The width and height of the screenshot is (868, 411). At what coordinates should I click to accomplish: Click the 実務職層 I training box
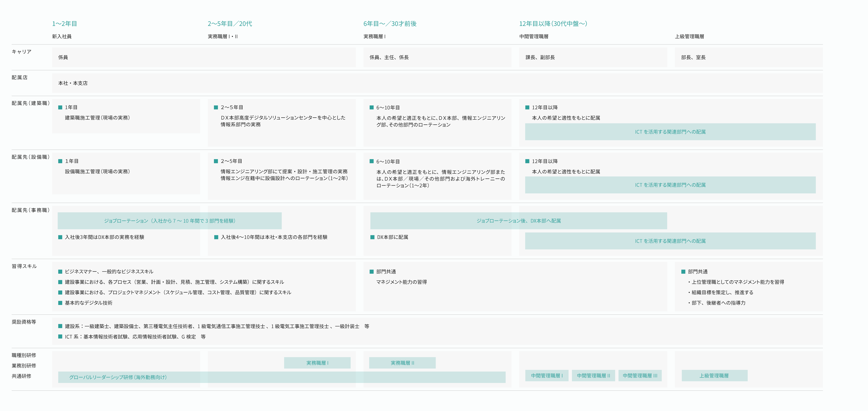point(317,363)
